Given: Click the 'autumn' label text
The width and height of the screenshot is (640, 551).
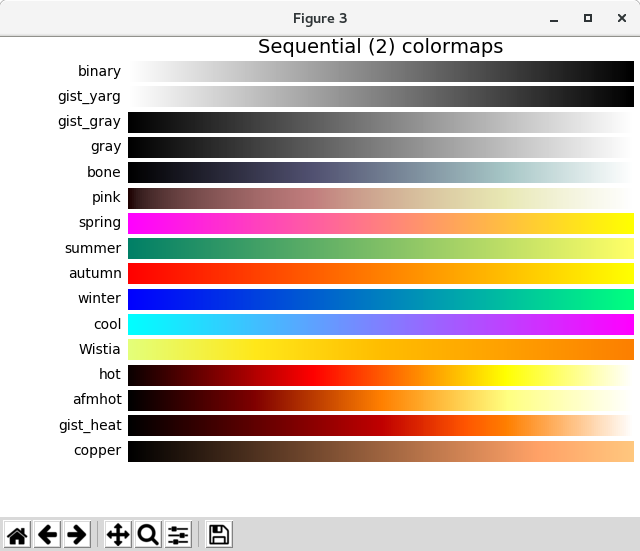Looking at the screenshot, I should (95, 273).
